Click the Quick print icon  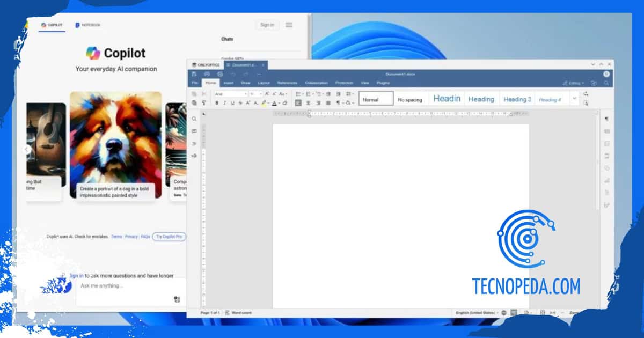[x=220, y=74]
